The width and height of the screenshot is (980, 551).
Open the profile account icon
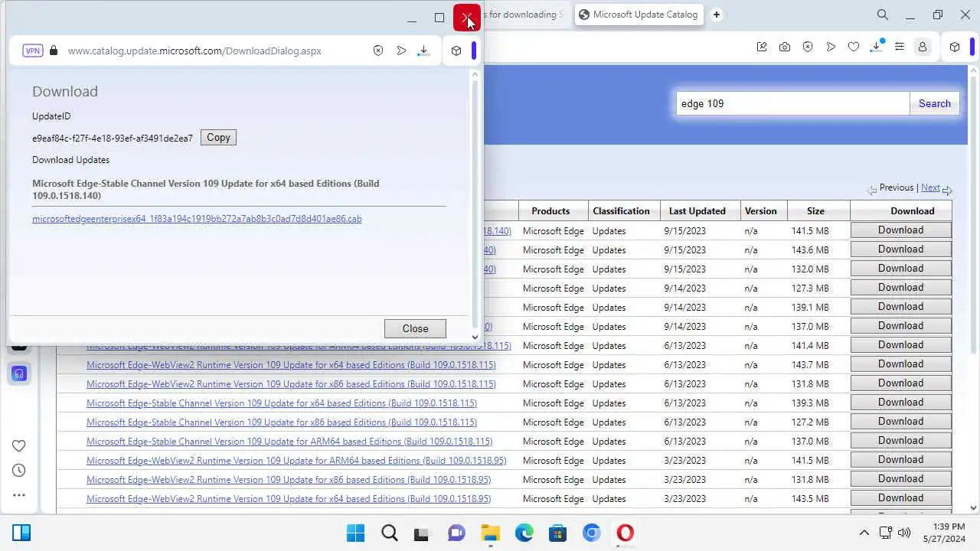(x=923, y=47)
